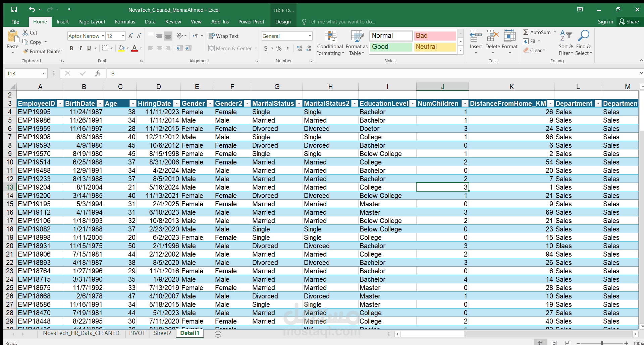Open the Gender column filter dropdown
The image size is (644, 345).
(210, 103)
